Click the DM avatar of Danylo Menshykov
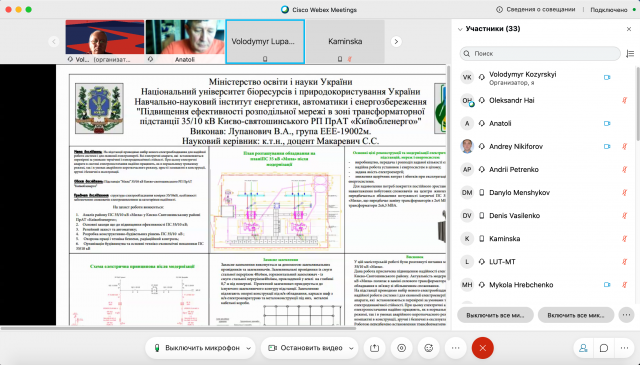640x365 pixels. coord(467,192)
